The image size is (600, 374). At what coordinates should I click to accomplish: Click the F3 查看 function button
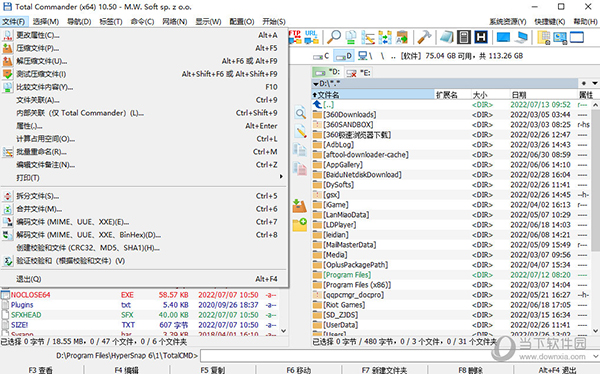tap(41, 370)
